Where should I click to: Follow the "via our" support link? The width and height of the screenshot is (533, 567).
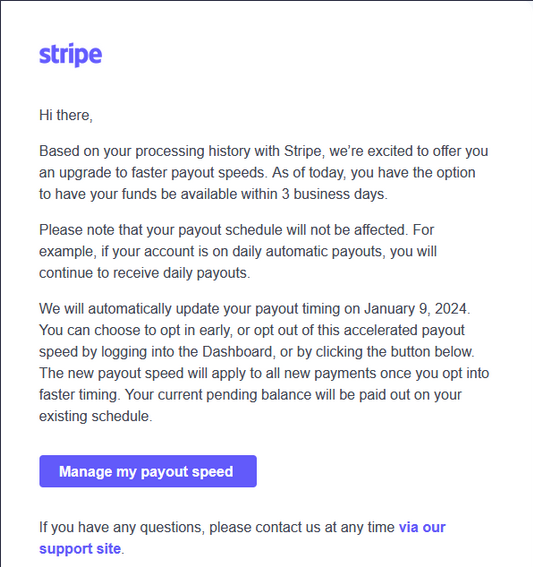coord(422,527)
